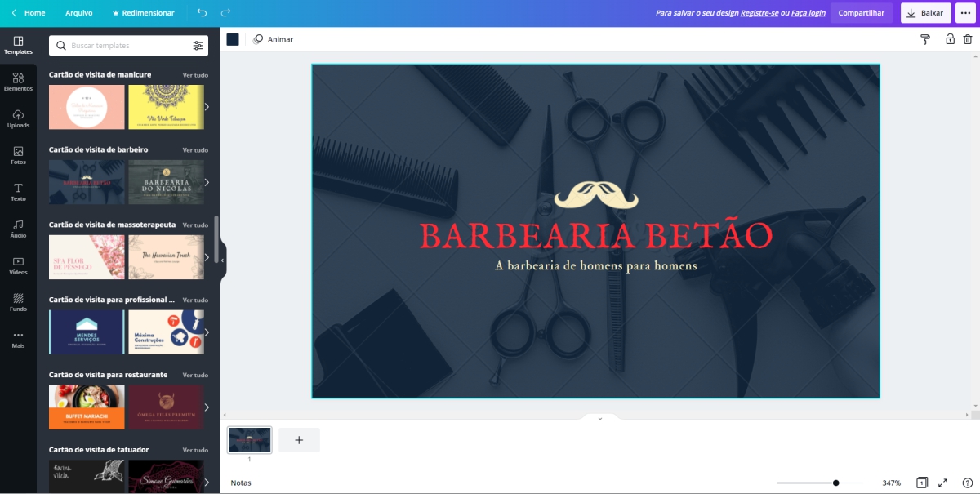Viewport: 980px width, 494px height.
Task: Expand tatuador templates row arrow
Action: 207,483
